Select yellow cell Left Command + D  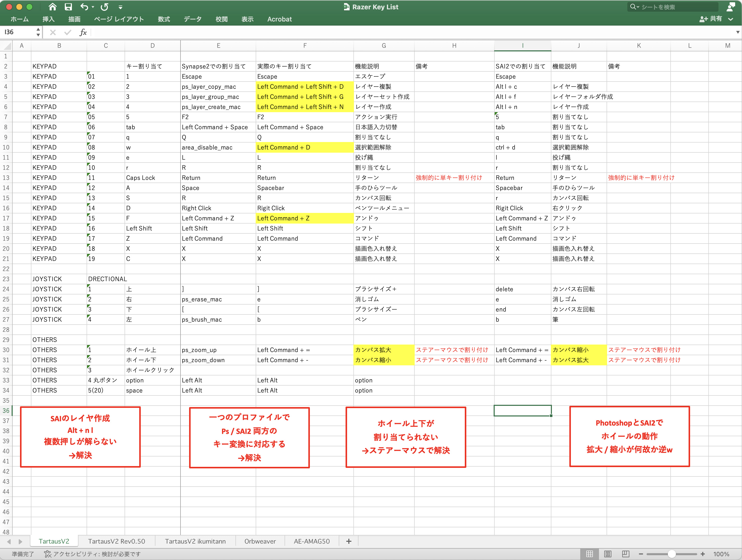coord(305,148)
